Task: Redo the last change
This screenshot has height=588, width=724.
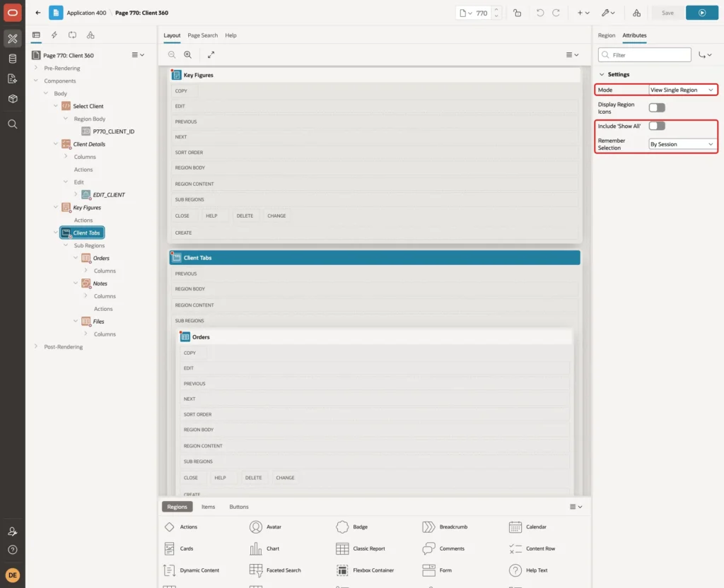Action: tap(556, 13)
